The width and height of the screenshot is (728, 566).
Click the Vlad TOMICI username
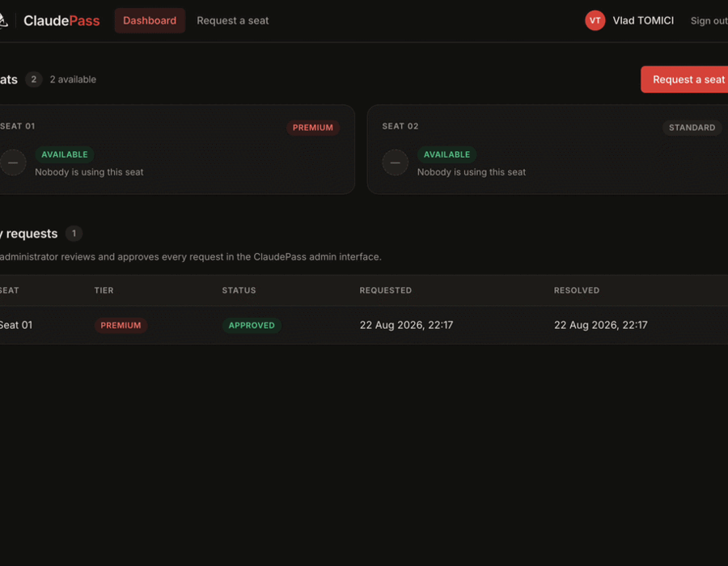(643, 20)
